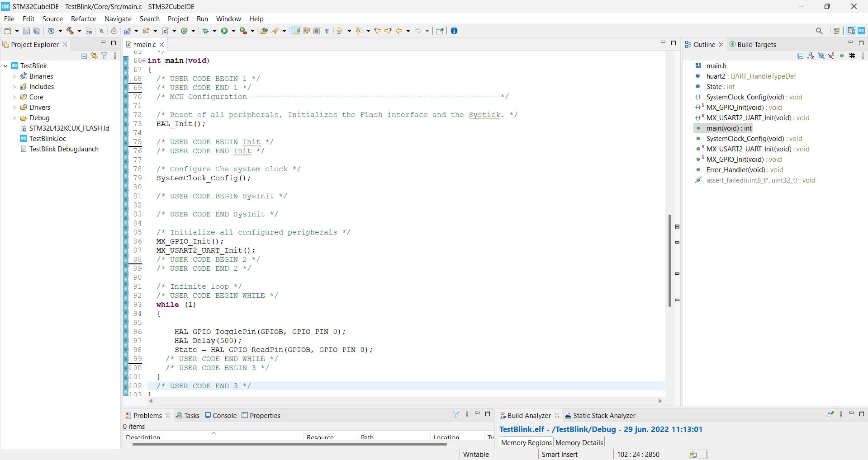Switch to the MX Device Configuration perspective
This screenshot has width=868, height=460.
click(861, 31)
